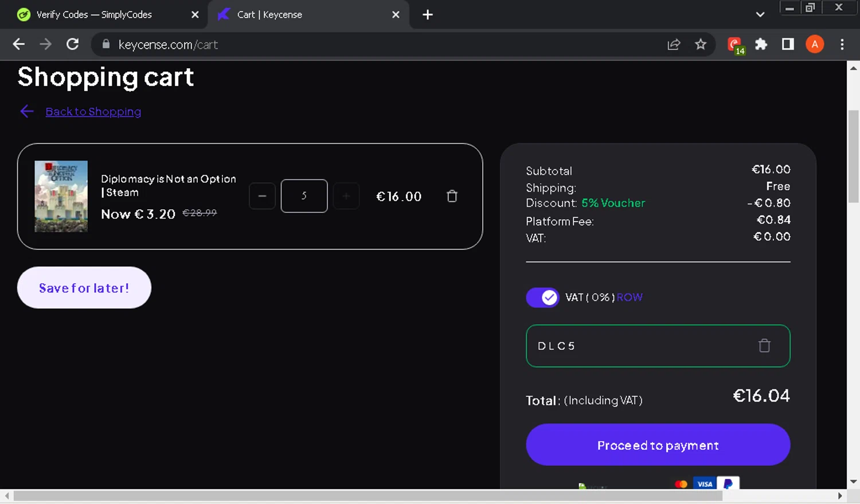The image size is (860, 504).
Task: Click the VISA payment logo
Action: tap(705, 483)
